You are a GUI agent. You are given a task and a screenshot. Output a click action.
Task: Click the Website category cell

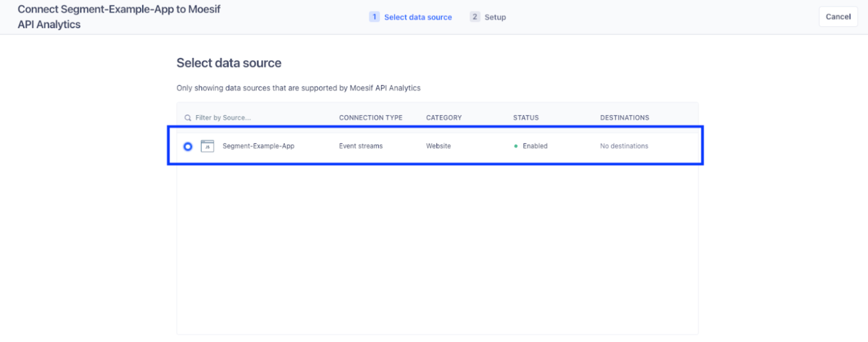(x=438, y=146)
